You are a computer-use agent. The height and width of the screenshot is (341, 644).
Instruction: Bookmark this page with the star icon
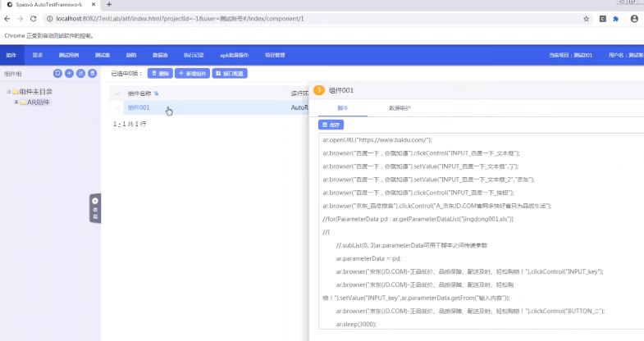(586, 18)
